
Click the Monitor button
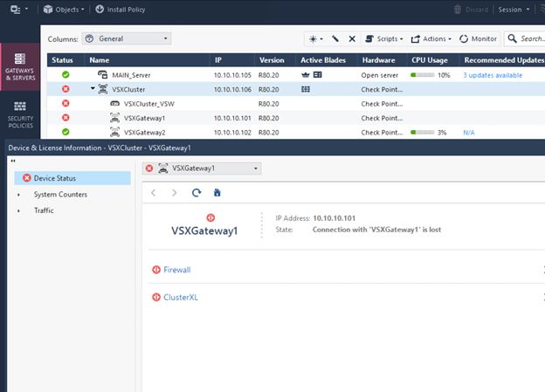478,38
